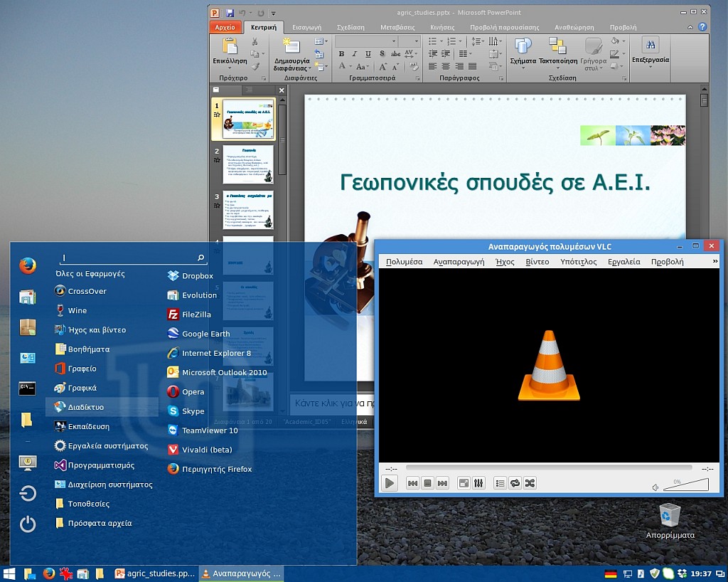The image size is (728, 582).
Task: Click the Windows-style start button on taskbar
Action: click(9, 573)
